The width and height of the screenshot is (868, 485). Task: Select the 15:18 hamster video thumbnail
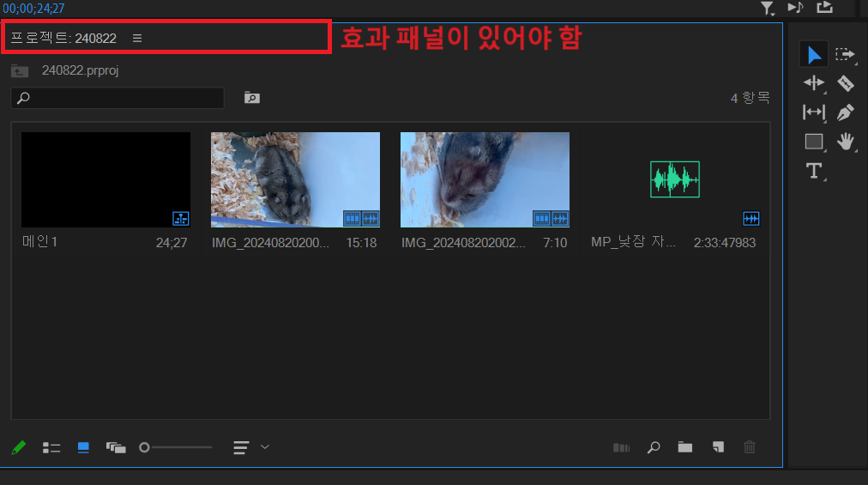296,179
